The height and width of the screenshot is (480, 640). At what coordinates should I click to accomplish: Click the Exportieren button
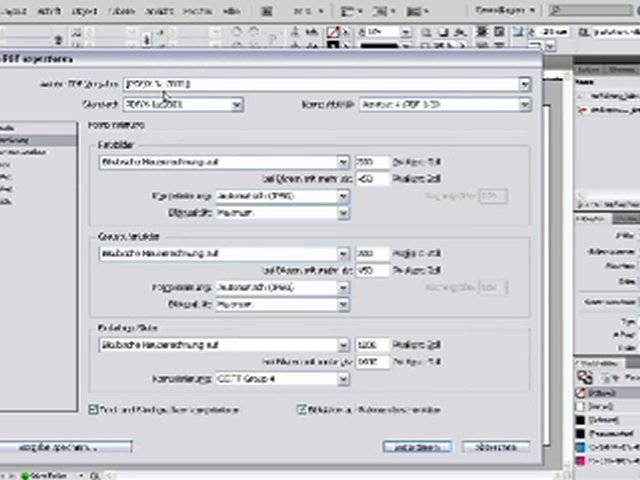point(416,447)
